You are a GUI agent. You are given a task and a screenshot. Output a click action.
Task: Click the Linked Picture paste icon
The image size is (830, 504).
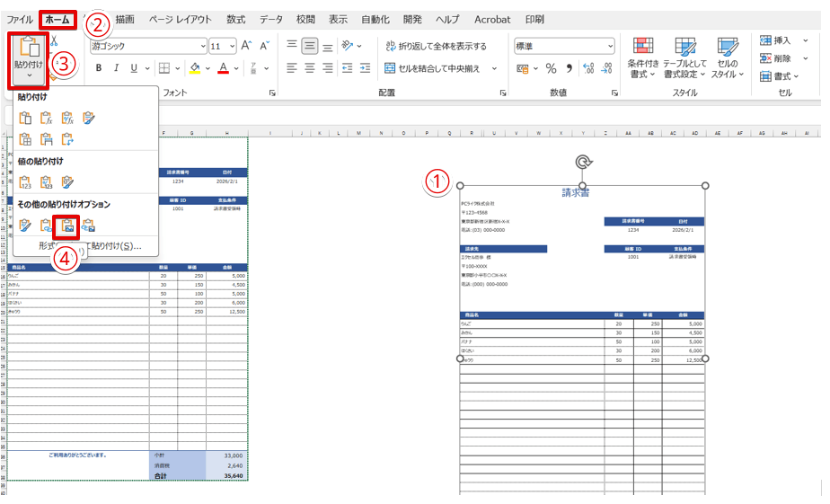coord(88,225)
